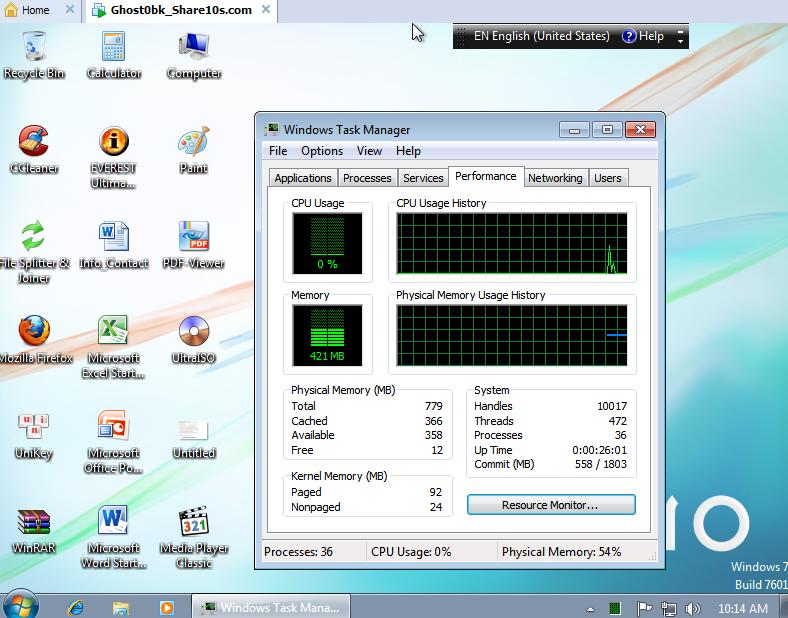788x618 pixels.
Task: Select the Performance tab
Action: coord(485,176)
